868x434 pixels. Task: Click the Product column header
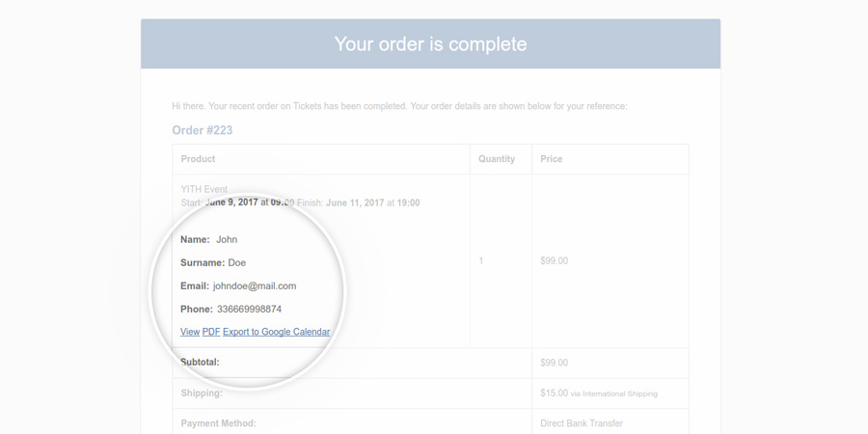198,159
